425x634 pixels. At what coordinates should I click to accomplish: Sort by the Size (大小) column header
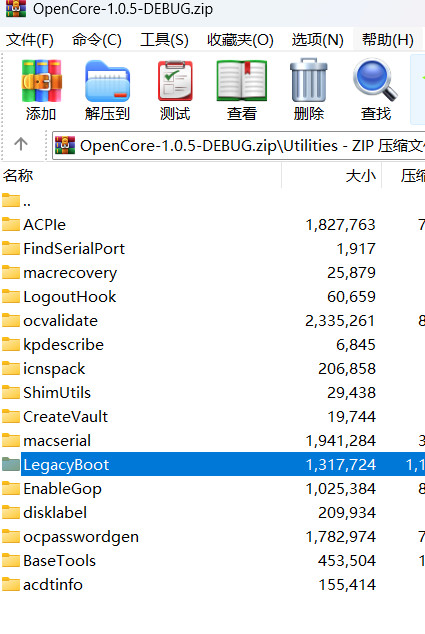[x=332, y=175]
